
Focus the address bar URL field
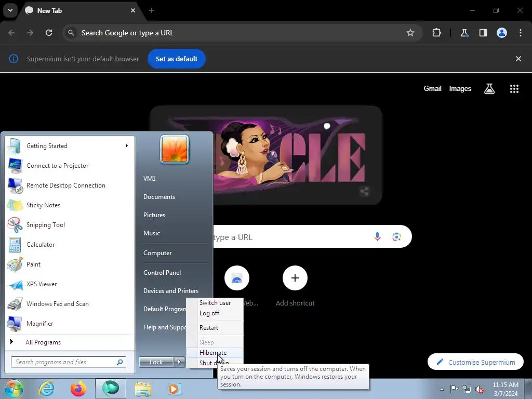(x=237, y=33)
